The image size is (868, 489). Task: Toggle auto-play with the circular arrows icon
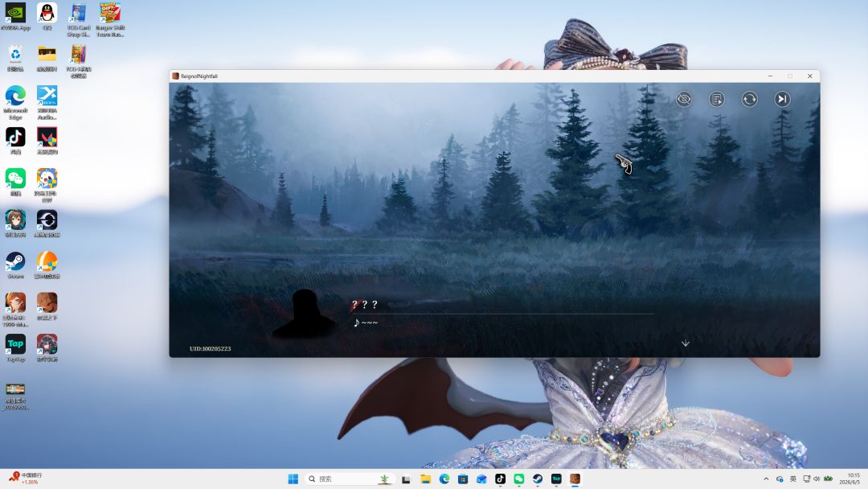[x=750, y=99]
